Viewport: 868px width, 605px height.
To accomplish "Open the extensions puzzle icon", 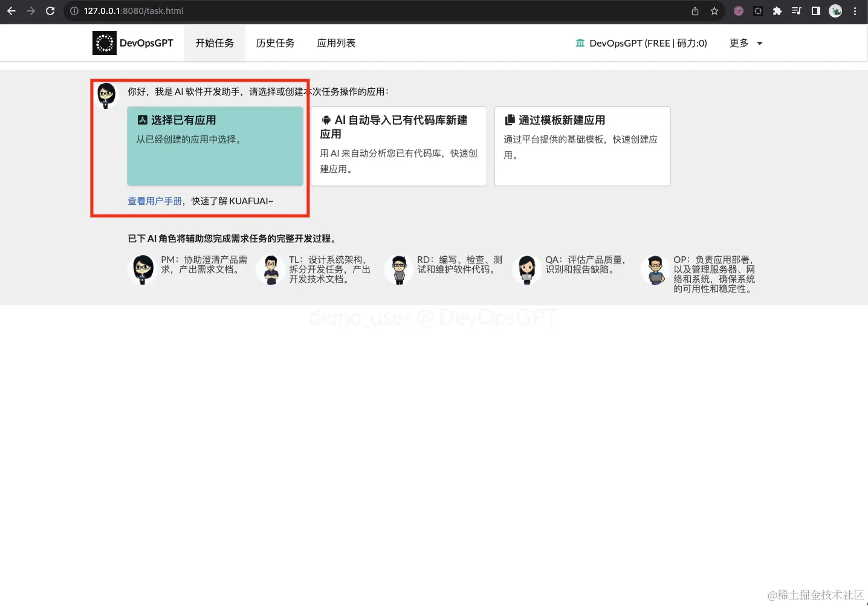I will (x=777, y=11).
